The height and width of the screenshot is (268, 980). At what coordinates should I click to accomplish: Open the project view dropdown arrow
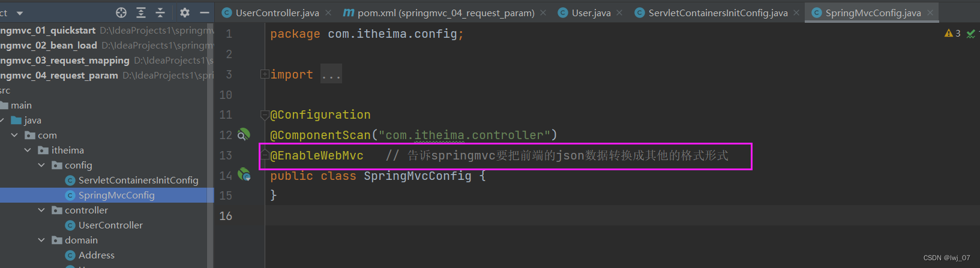(x=20, y=13)
